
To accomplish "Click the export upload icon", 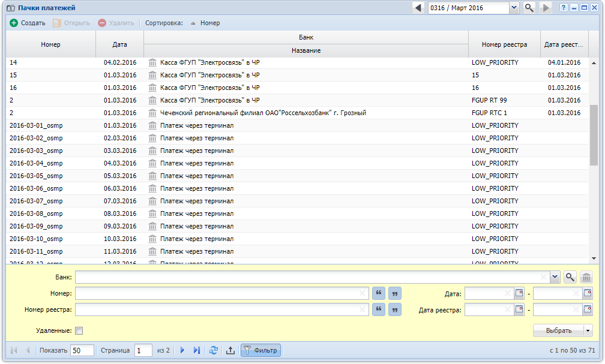I will pos(230,350).
